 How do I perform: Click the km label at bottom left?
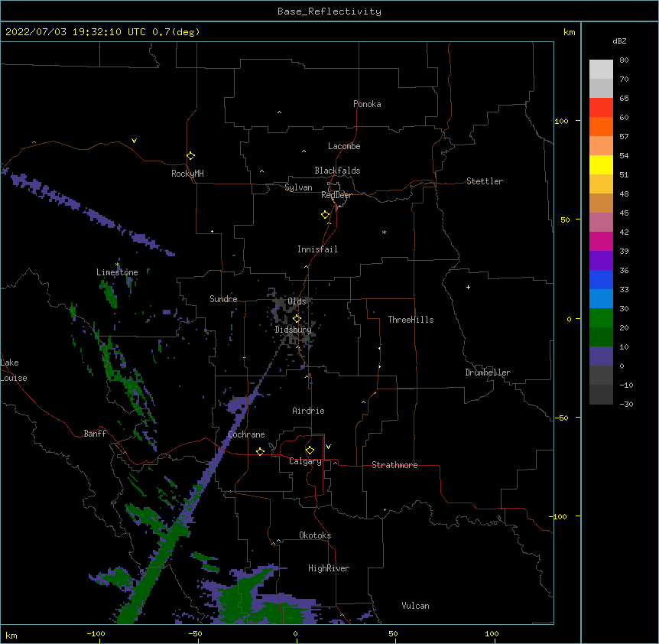pyautogui.click(x=11, y=636)
